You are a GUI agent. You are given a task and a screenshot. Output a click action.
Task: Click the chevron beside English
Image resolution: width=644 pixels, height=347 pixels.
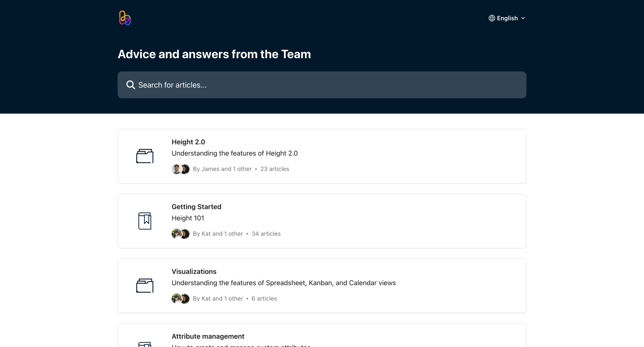click(523, 18)
